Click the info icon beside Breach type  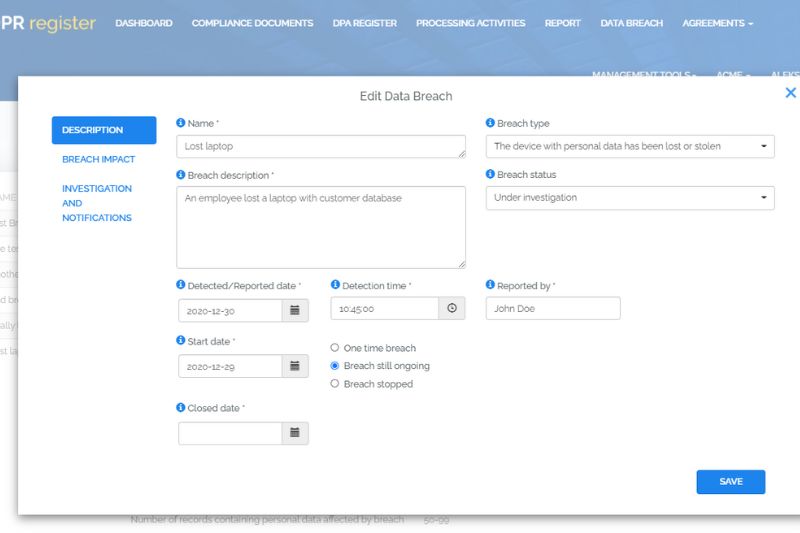point(490,123)
